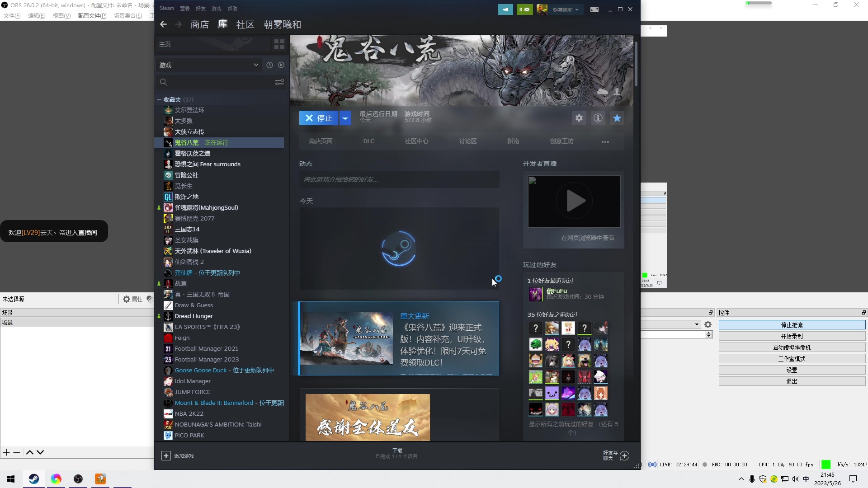Open the library advanced filter icon
Image resolution: width=868 pixels, height=488 pixels.
click(x=279, y=82)
